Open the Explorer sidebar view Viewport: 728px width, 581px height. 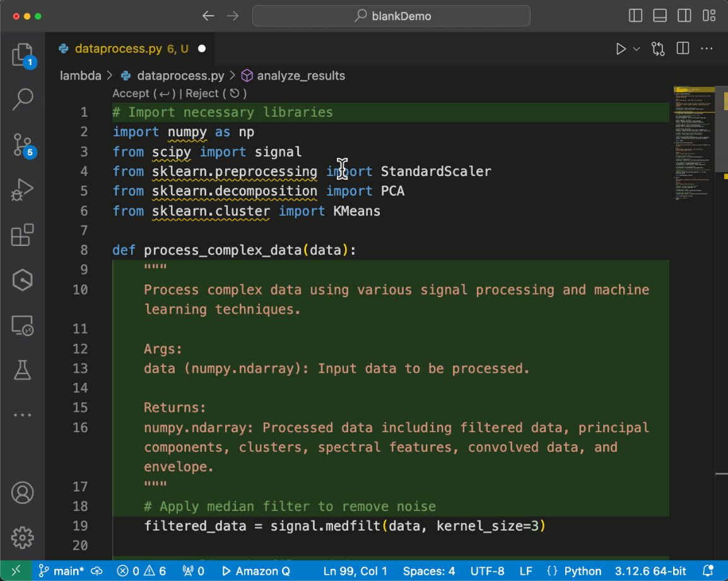tap(23, 55)
